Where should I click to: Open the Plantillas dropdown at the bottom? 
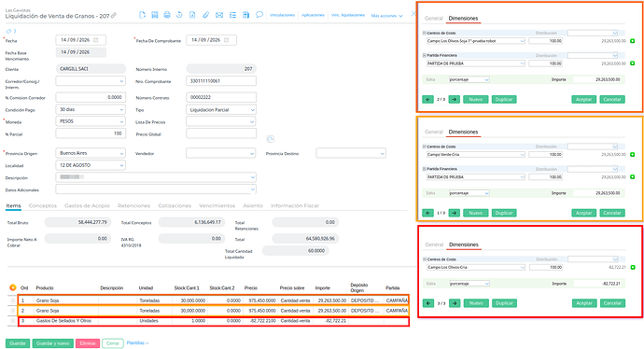137,342
